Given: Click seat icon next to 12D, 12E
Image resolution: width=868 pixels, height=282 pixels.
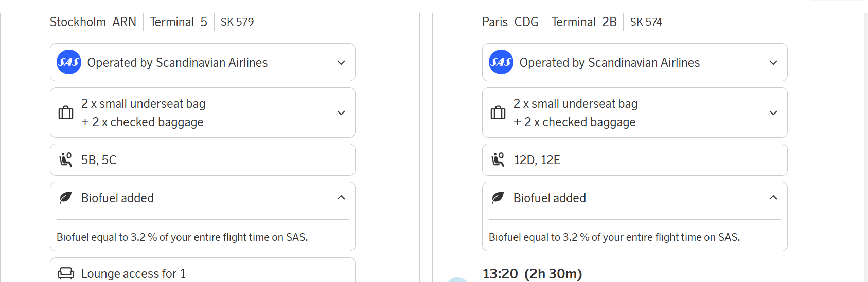Looking at the screenshot, I should 498,160.
